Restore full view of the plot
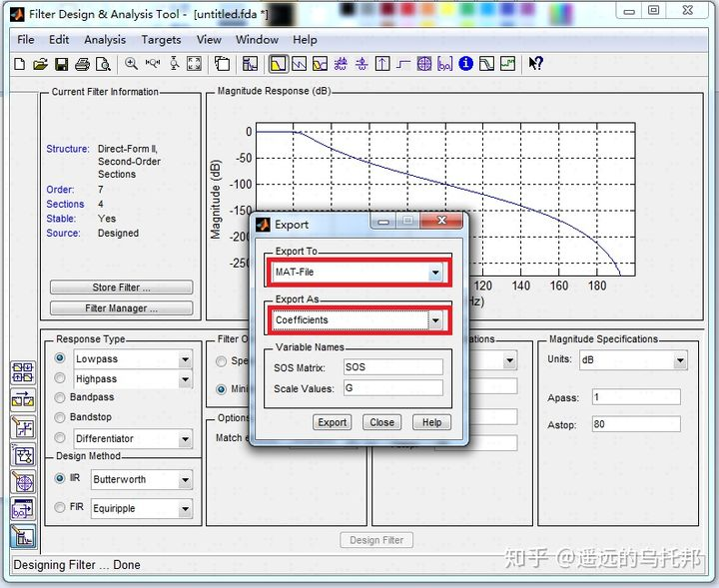Screen dimensions: 719x588 click(x=194, y=64)
